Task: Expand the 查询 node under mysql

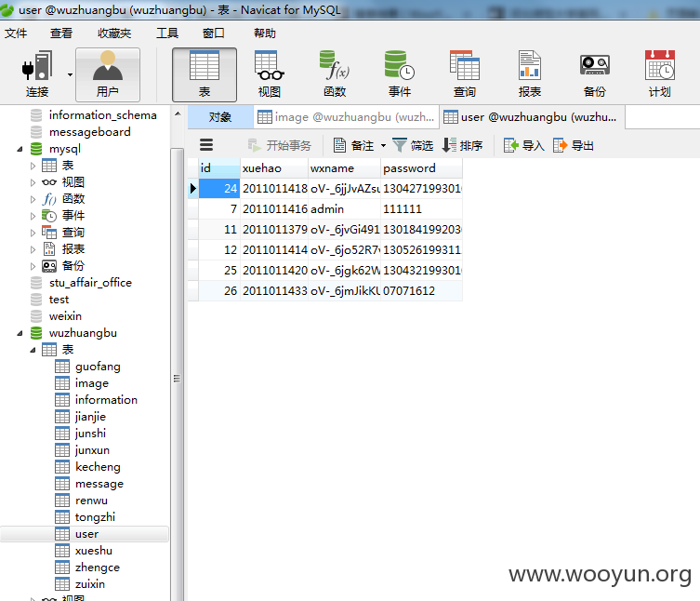Action: click(33, 233)
